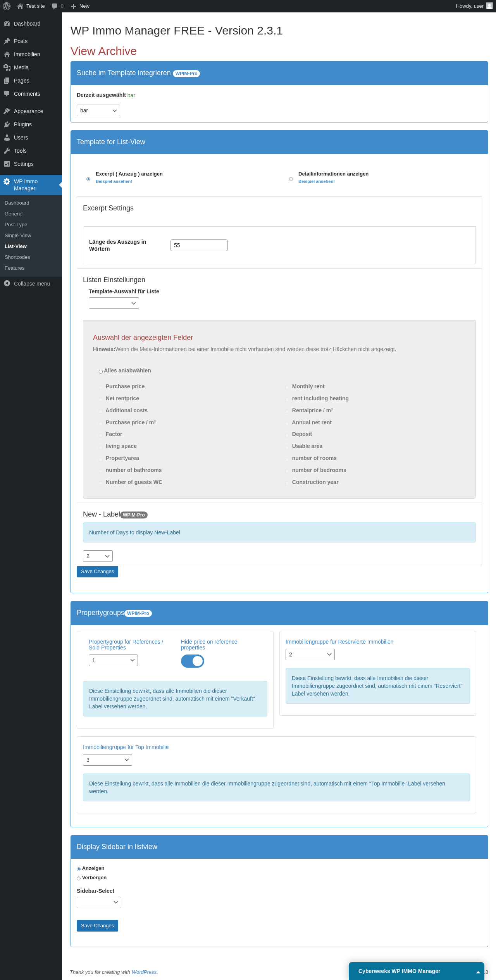Open the Top Immobilie group dropdown
The image size is (496, 980).
107,760
